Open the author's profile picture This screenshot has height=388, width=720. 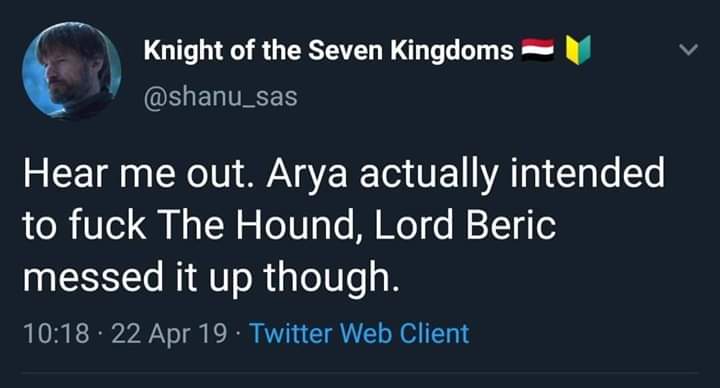click(72, 70)
